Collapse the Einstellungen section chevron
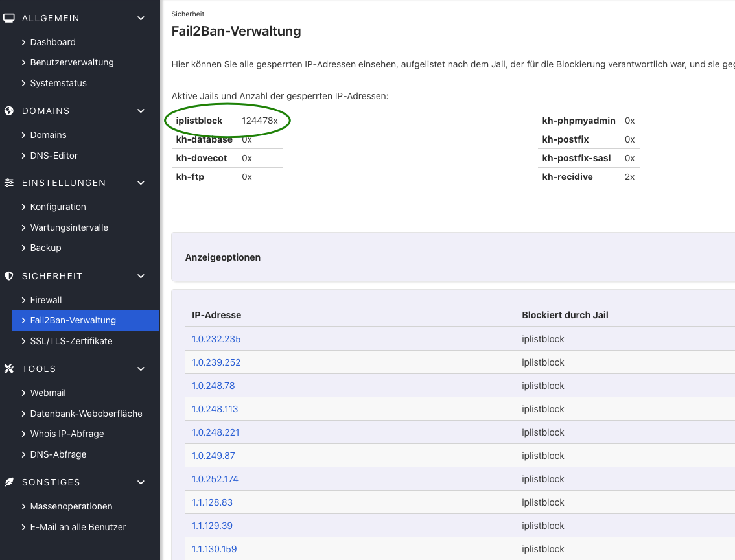The width and height of the screenshot is (735, 560). pyautogui.click(x=141, y=183)
